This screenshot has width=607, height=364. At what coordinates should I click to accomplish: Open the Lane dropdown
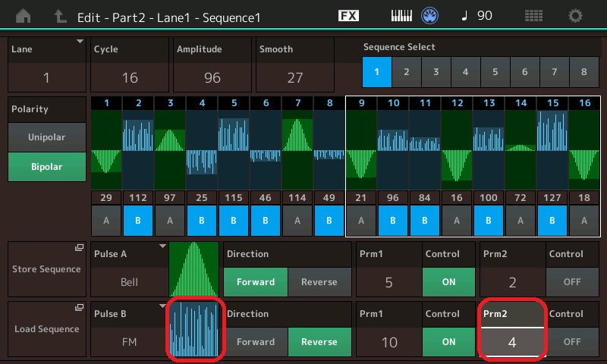47,64
